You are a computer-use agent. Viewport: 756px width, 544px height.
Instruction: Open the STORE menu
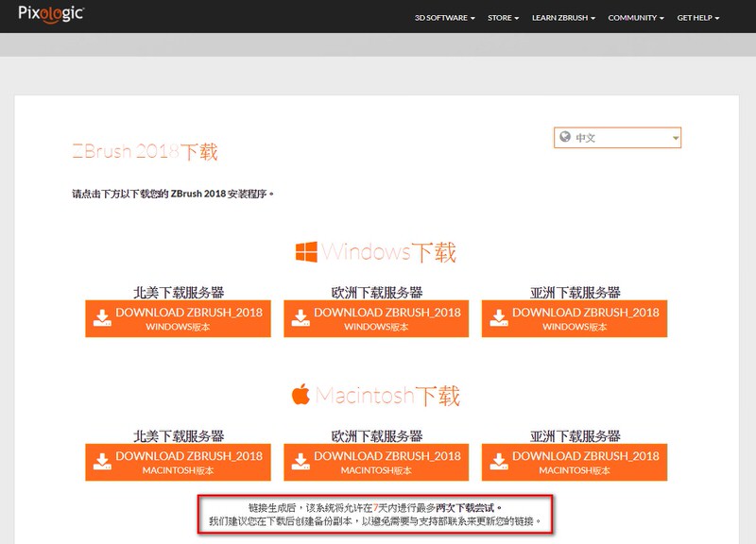503,18
